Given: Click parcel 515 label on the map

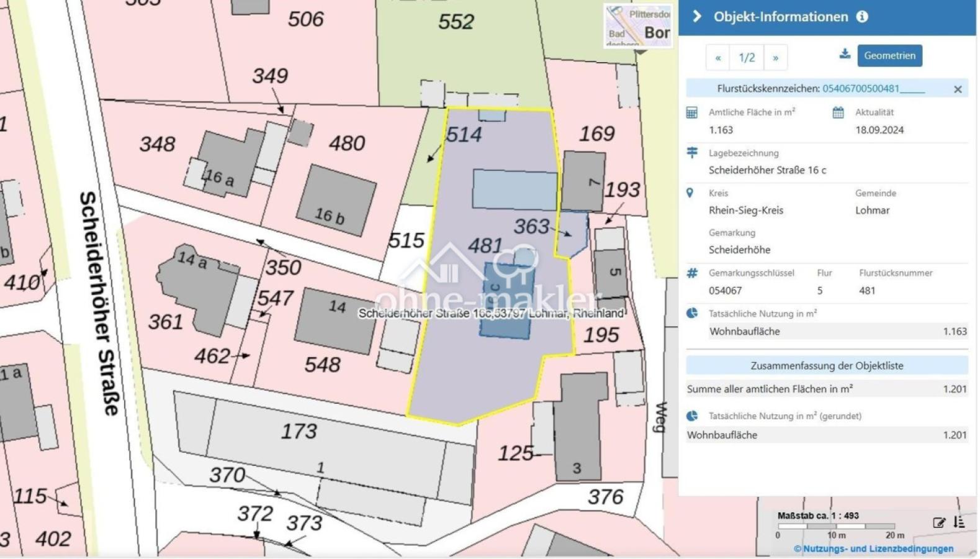Looking at the screenshot, I should coord(406,240).
